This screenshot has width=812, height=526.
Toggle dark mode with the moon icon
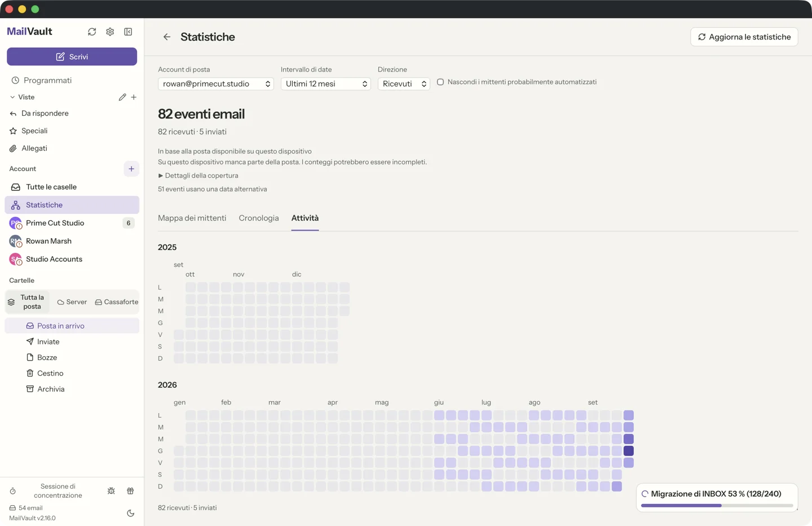click(130, 513)
